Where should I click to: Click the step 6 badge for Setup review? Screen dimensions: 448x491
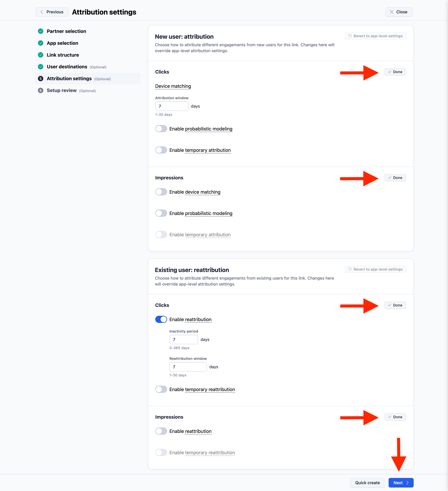click(40, 90)
